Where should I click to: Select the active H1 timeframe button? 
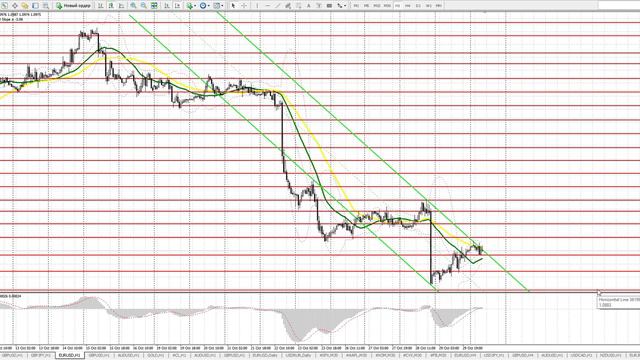[398, 6]
